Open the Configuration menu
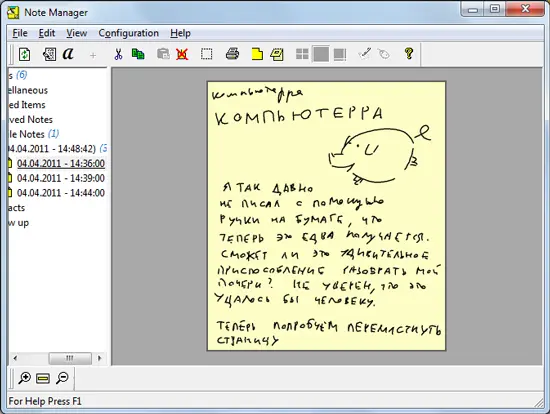The image size is (550, 414). click(x=128, y=33)
